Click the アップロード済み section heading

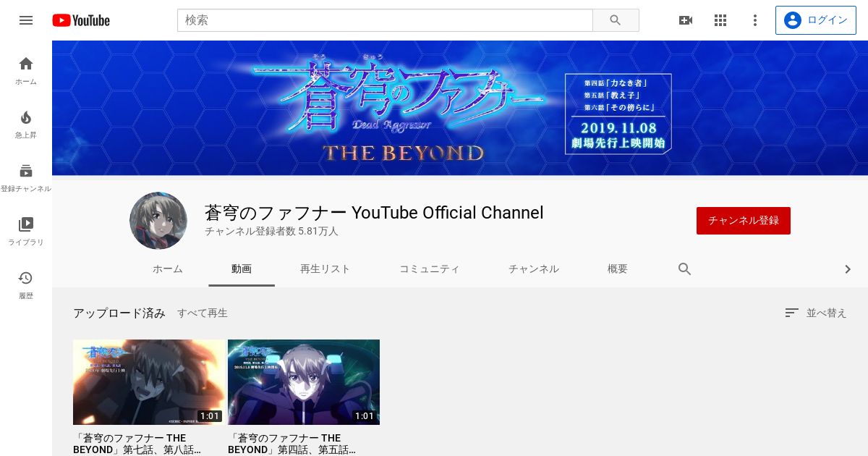pos(119,313)
